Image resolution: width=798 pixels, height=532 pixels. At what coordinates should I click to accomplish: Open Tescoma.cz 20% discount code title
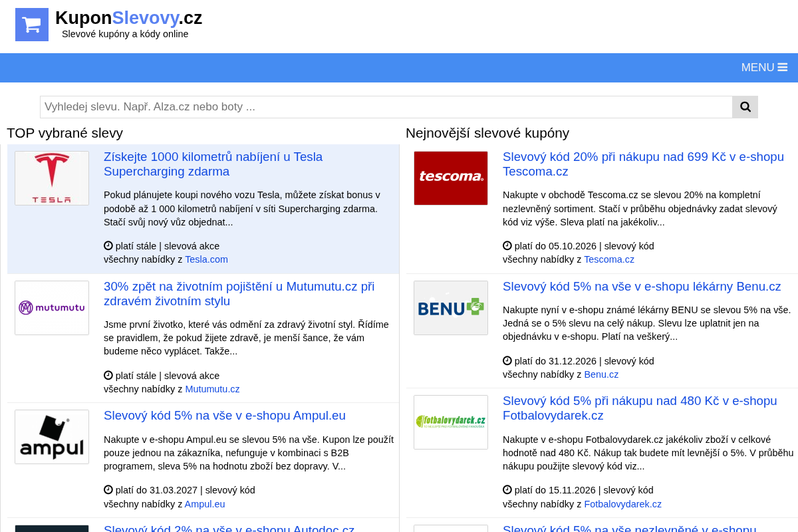click(643, 164)
